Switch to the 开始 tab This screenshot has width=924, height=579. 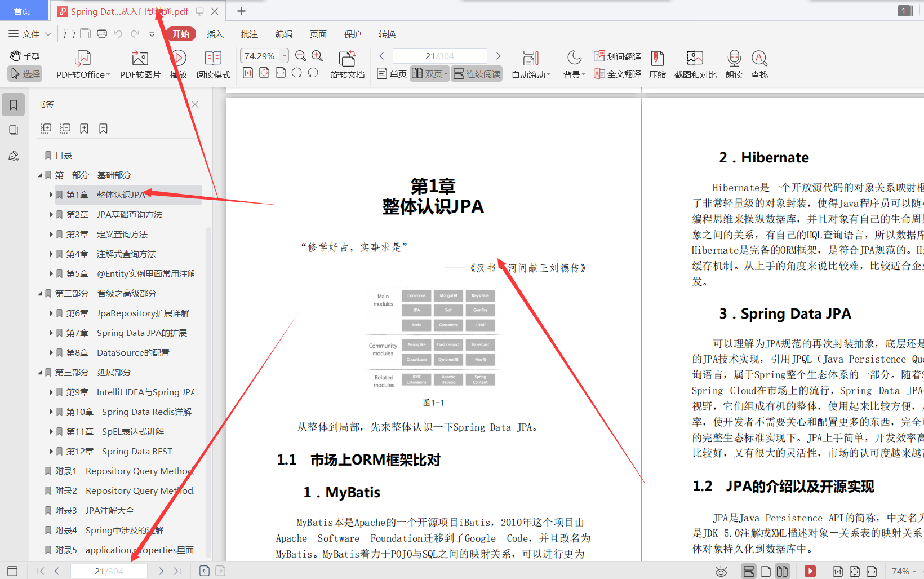(x=181, y=34)
